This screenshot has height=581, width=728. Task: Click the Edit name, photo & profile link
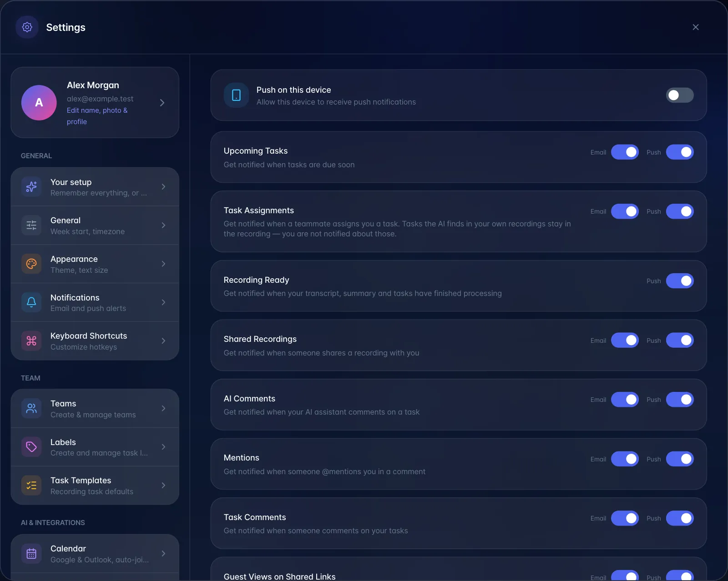pyautogui.click(x=97, y=116)
